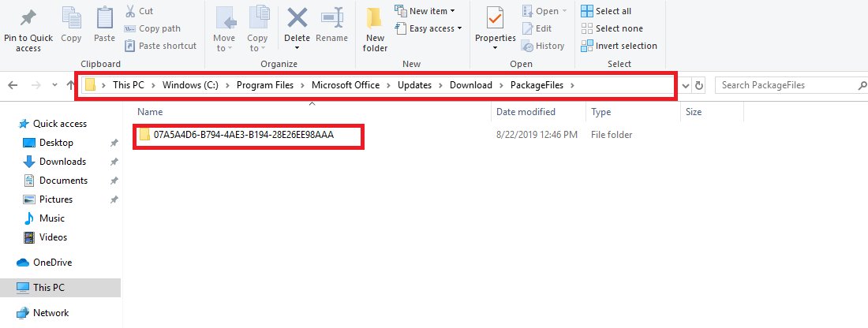Open Documents in navigation pane

[55, 181]
